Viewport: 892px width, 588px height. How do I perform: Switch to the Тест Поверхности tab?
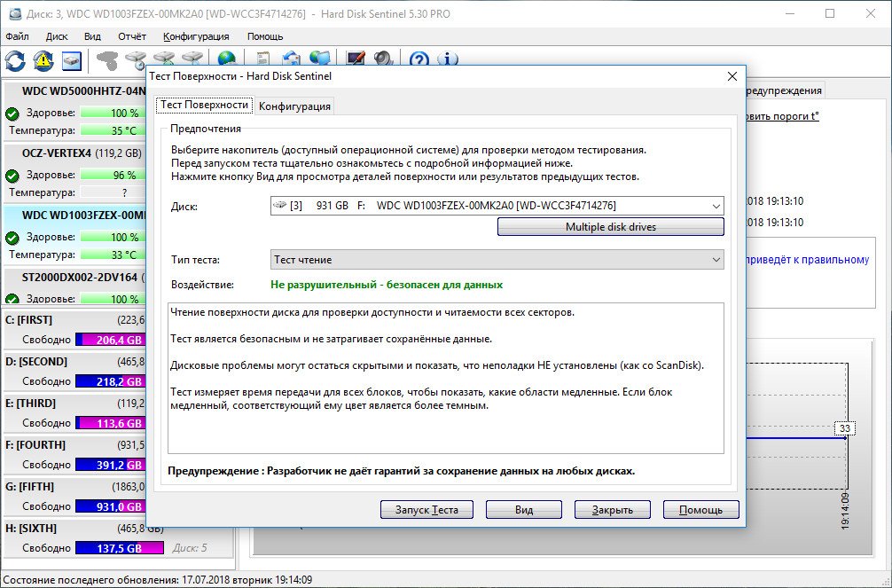pyautogui.click(x=204, y=105)
